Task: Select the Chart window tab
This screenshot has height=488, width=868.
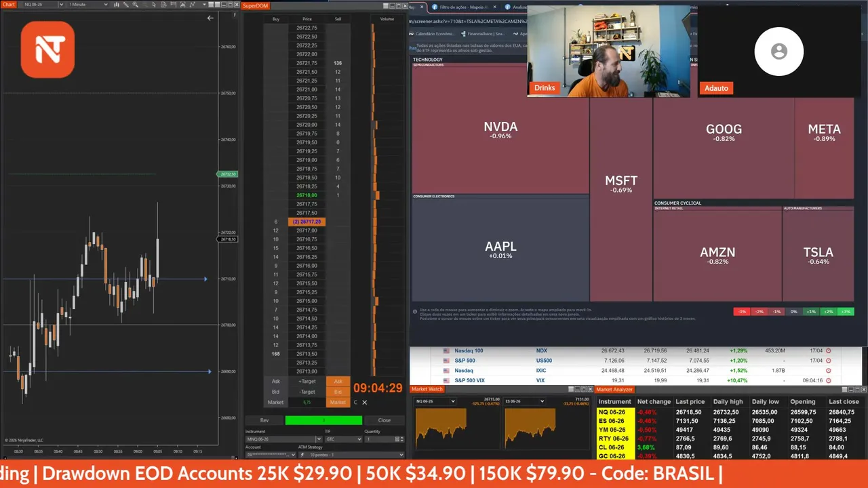Action: [8, 4]
